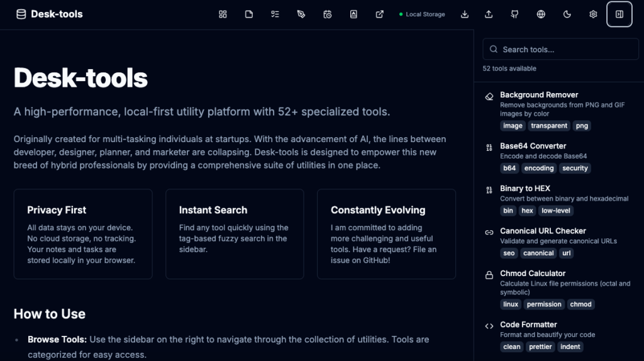644x361 pixels.
Task: Open the dashboard grid icon in header
Action: click(x=223, y=14)
